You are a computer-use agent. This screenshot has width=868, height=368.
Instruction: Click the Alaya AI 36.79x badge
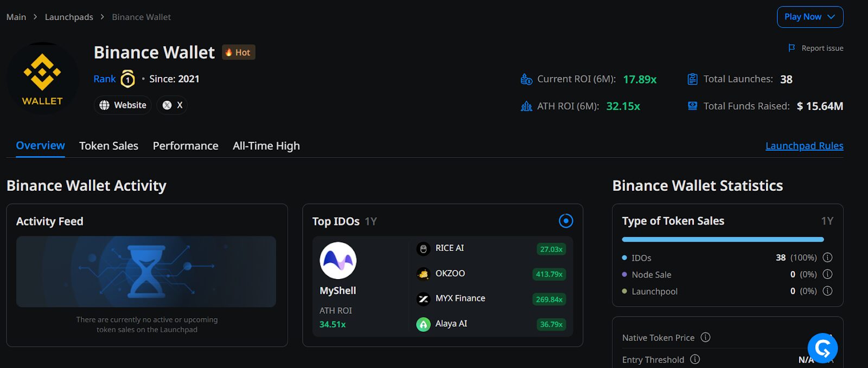click(x=551, y=324)
